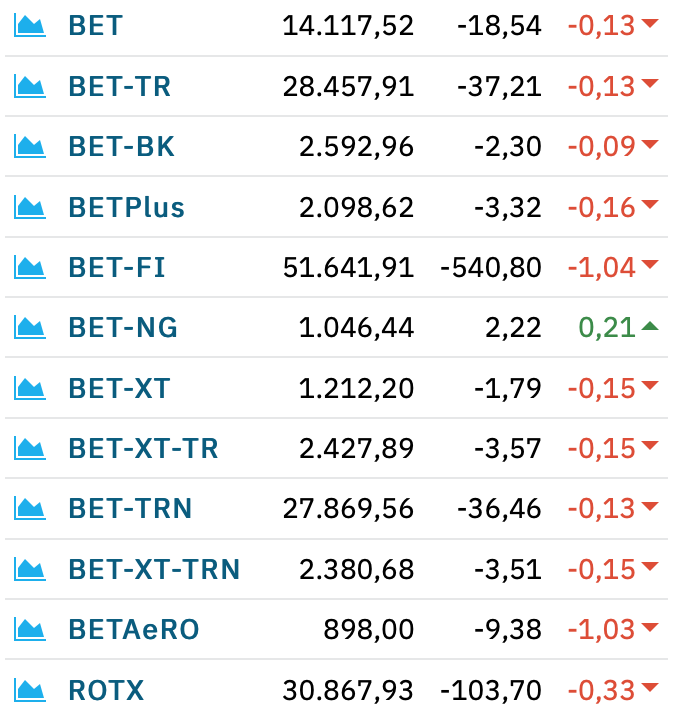
Task: Open the chart icon next to BET-BK
Action: pyautogui.click(x=30, y=146)
